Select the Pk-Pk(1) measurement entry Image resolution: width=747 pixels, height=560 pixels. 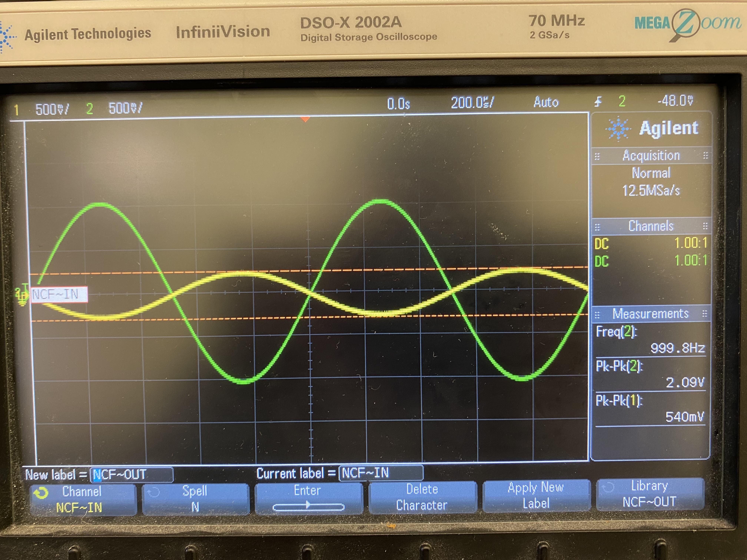coord(650,409)
